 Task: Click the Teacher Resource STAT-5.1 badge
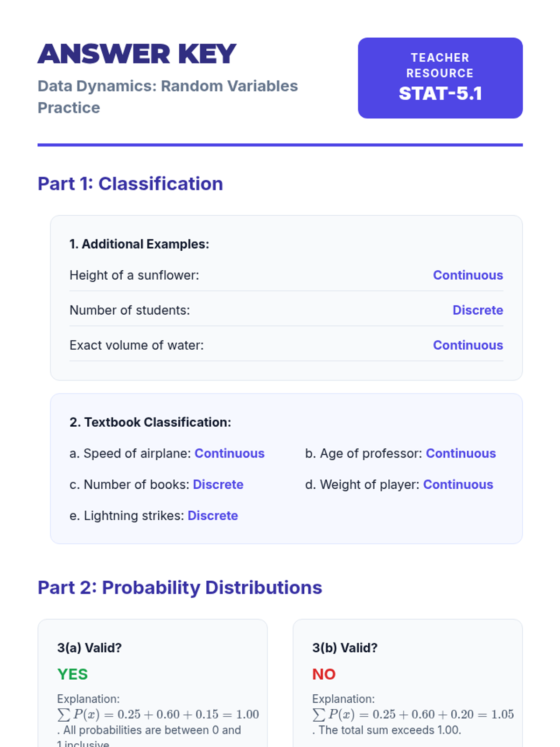pos(440,78)
